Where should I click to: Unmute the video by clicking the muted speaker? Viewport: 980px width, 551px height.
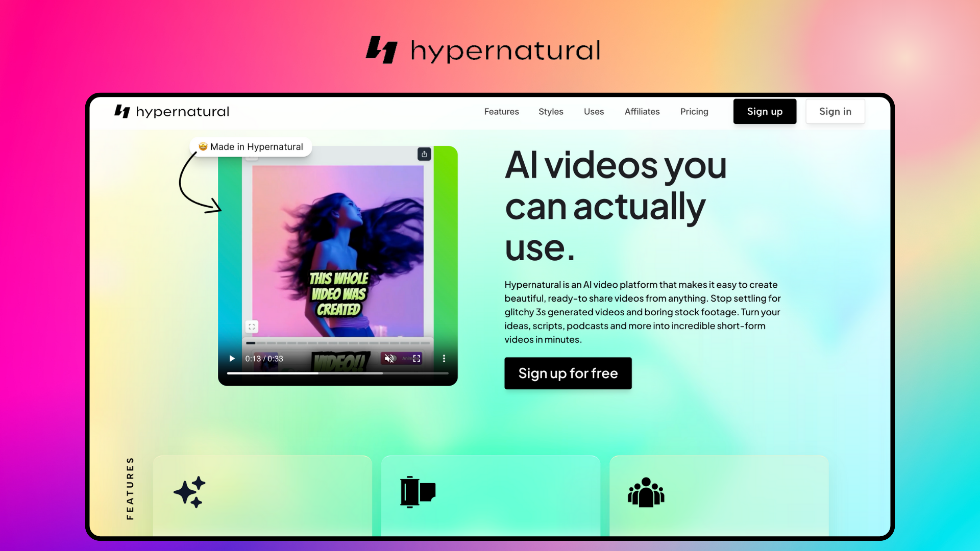(x=389, y=358)
